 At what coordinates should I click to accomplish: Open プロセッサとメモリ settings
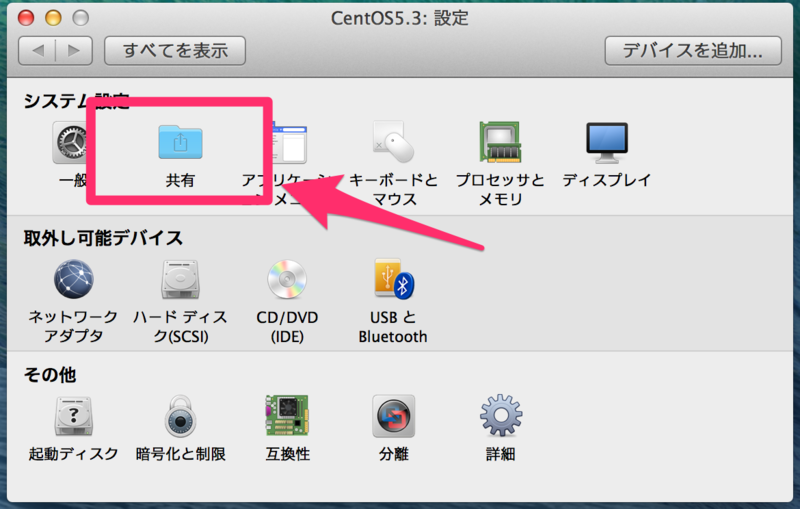[500, 142]
